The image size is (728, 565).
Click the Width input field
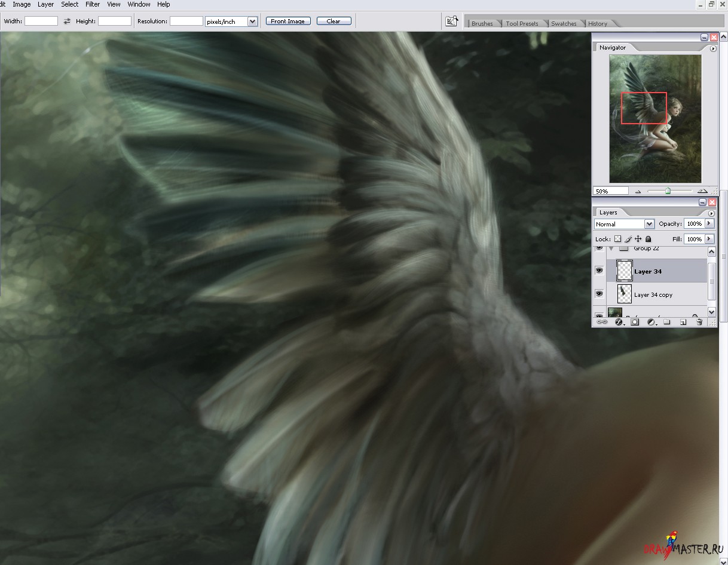tap(41, 21)
